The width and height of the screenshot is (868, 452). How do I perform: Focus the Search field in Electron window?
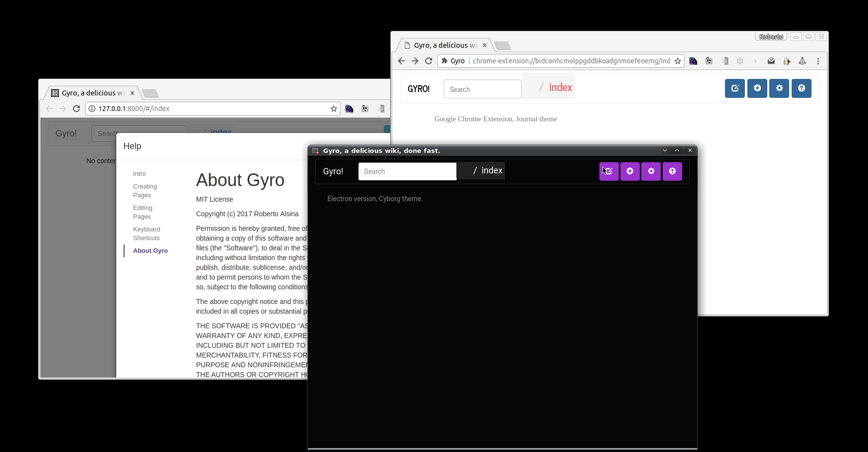(x=407, y=171)
